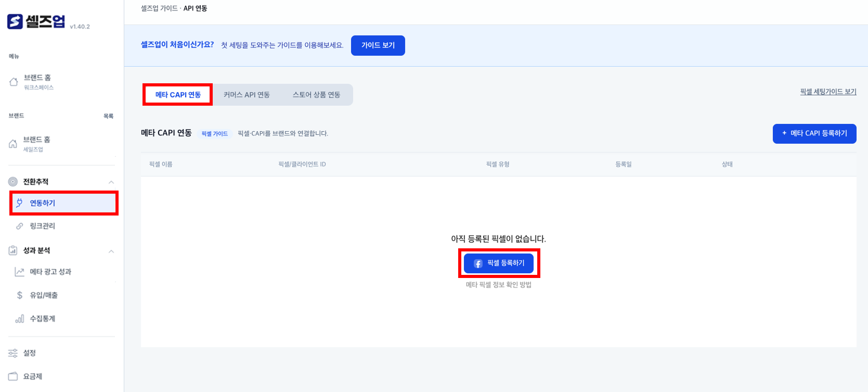Click the 메타 CAPI 등록하기 button

[814, 133]
